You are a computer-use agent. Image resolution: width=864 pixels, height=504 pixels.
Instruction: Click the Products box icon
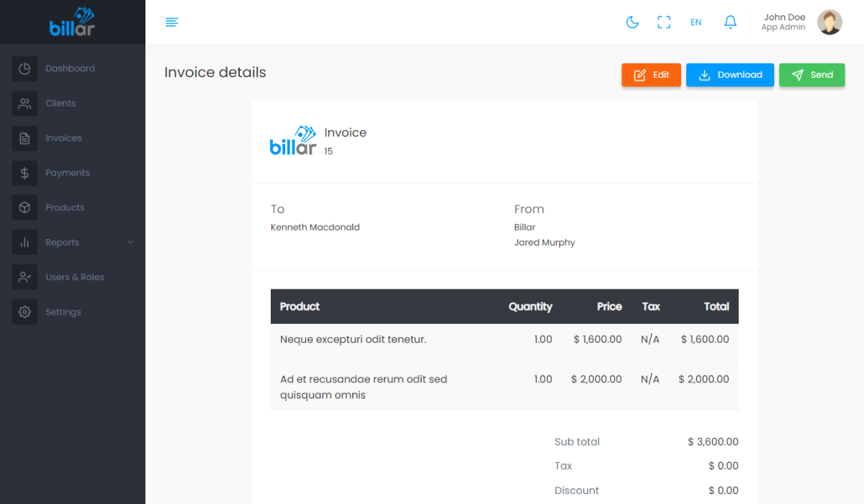24,208
